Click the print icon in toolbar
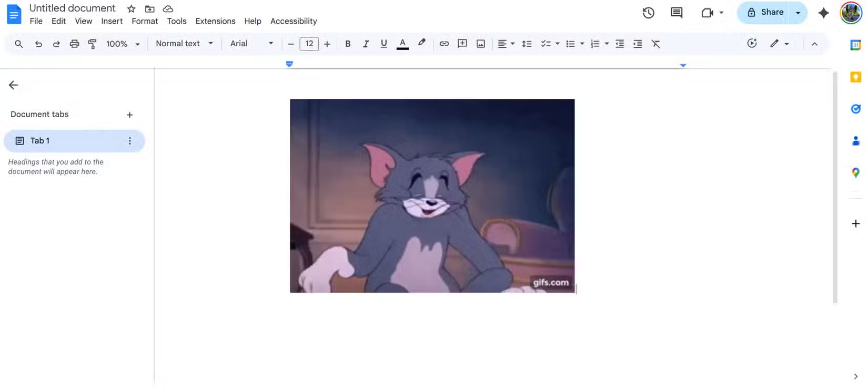The height and width of the screenshot is (390, 868). (74, 44)
